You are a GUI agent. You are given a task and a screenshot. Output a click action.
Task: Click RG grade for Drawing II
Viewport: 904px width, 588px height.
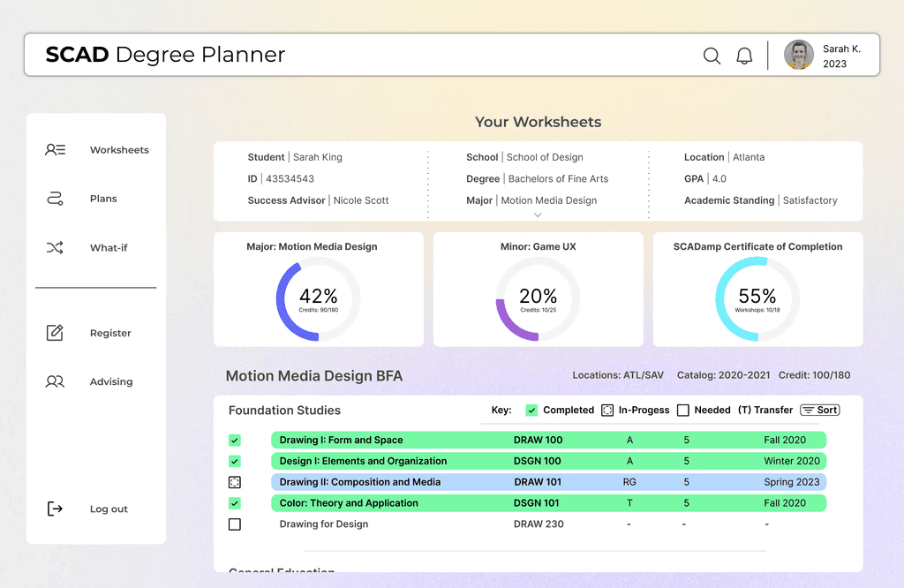tap(629, 482)
